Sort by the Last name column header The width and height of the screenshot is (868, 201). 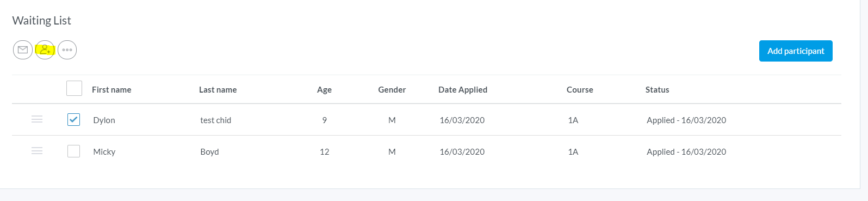click(x=218, y=90)
